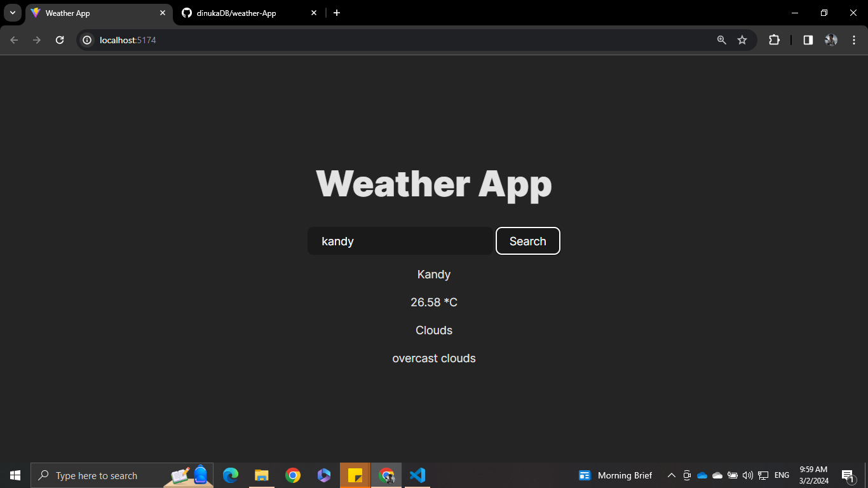Click the volume speaker icon in the tray

[x=747, y=475]
